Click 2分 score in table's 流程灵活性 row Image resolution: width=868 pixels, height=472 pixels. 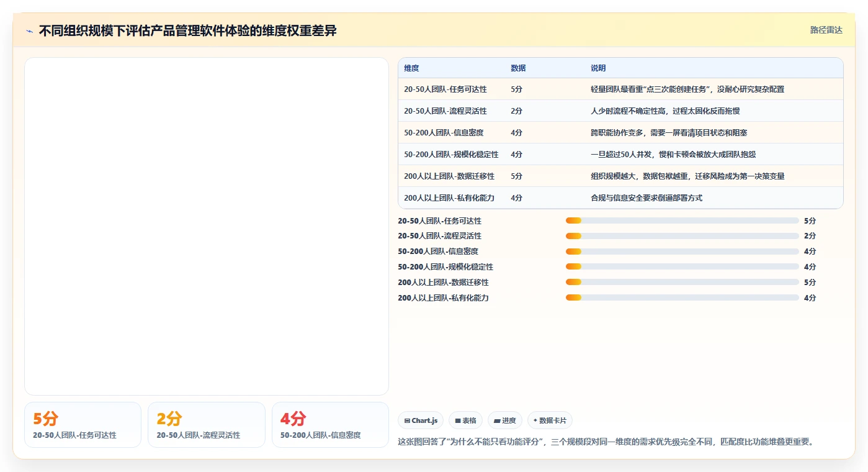coord(516,111)
